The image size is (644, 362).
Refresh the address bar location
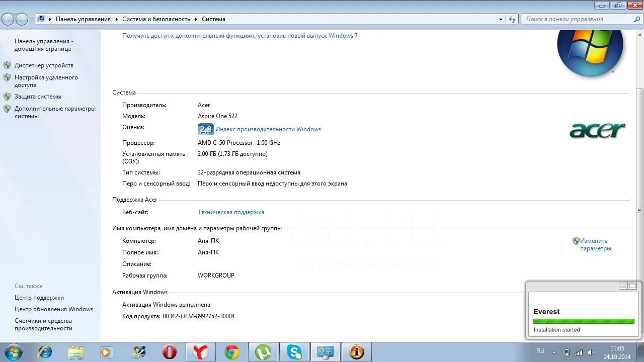[x=512, y=19]
